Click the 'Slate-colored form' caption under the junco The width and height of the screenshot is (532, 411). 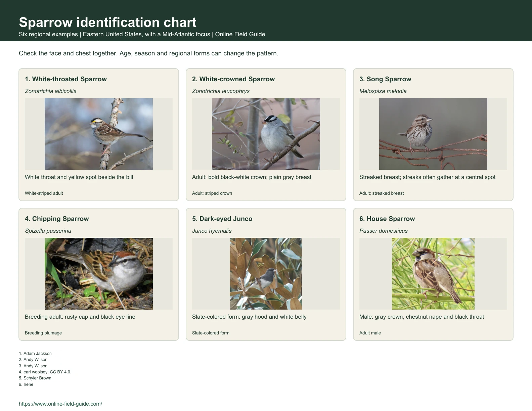[x=211, y=333]
